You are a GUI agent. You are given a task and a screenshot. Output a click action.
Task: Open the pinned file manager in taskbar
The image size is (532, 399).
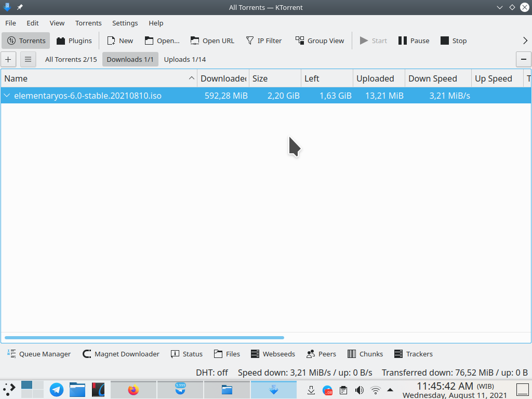pyautogui.click(x=77, y=390)
